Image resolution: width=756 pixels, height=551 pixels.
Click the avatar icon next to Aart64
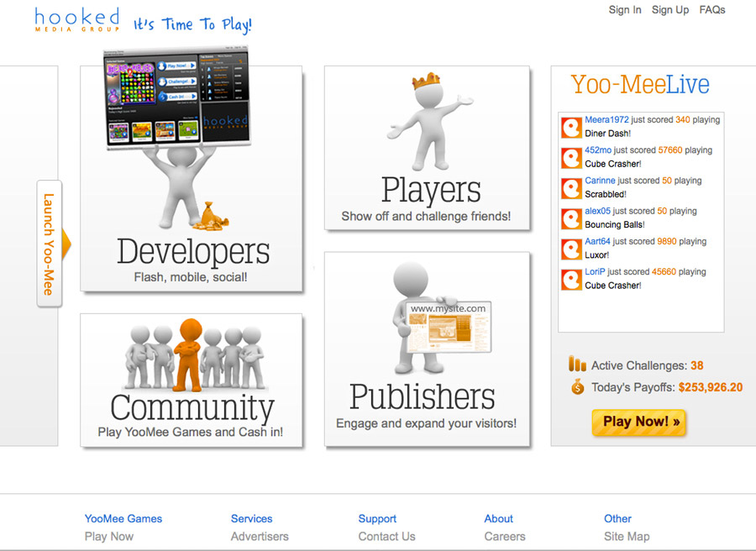click(572, 249)
